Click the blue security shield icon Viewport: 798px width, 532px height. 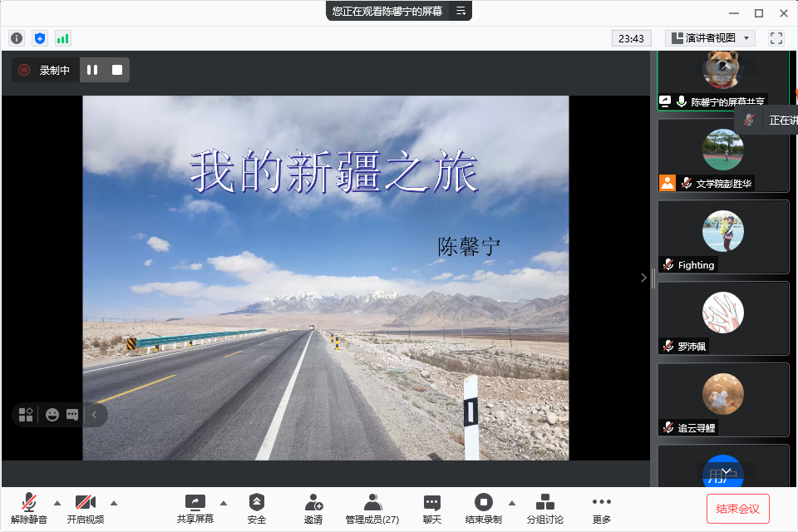tap(40, 38)
